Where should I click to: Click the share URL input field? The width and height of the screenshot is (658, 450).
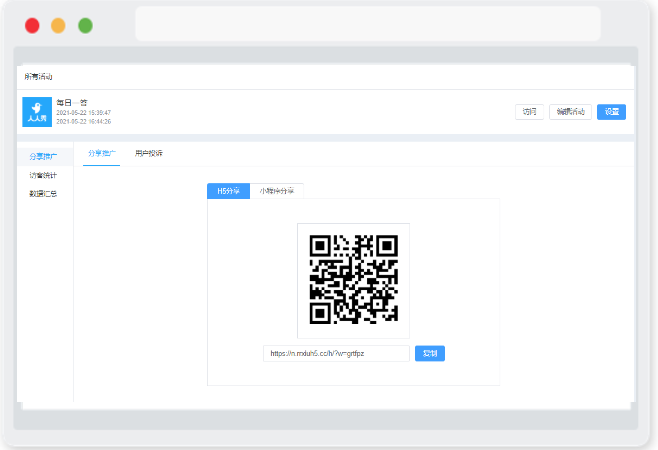coord(336,353)
